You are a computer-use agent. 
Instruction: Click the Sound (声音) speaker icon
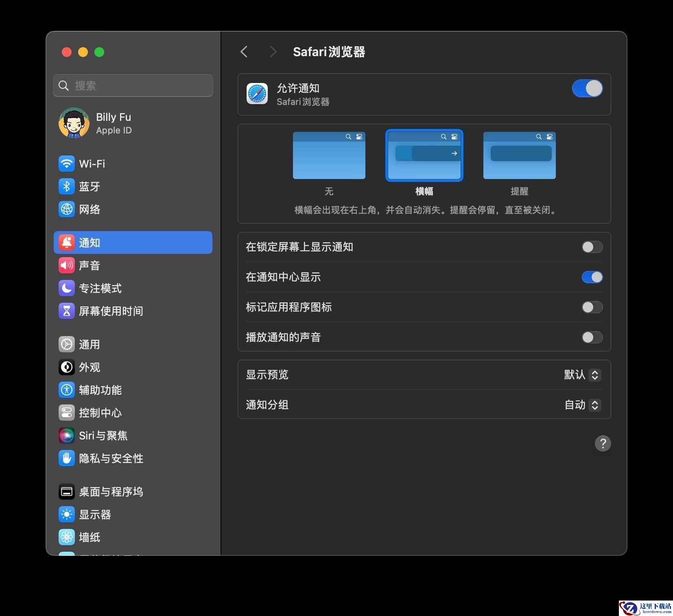tap(67, 265)
